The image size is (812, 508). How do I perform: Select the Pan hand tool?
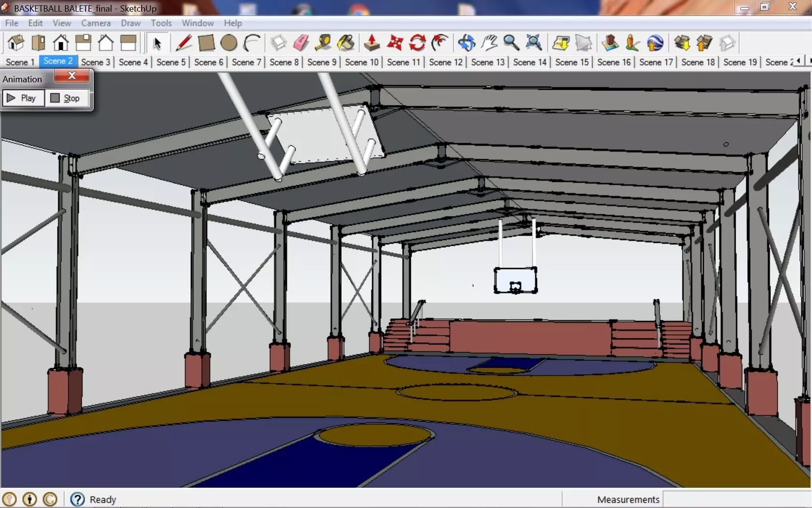pyautogui.click(x=489, y=43)
